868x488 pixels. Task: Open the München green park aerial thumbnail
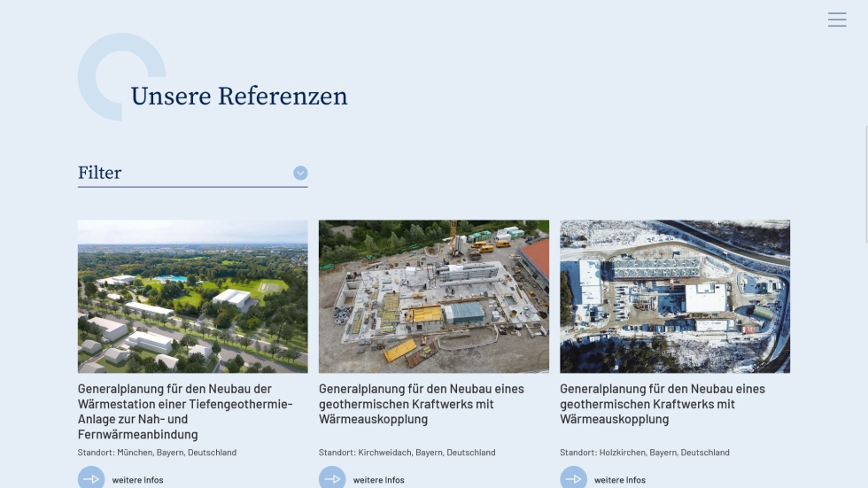point(192,296)
